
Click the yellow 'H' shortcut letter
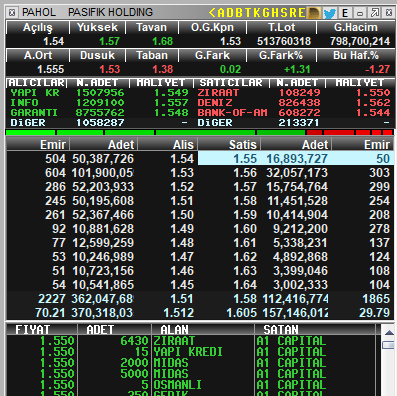click(275, 13)
